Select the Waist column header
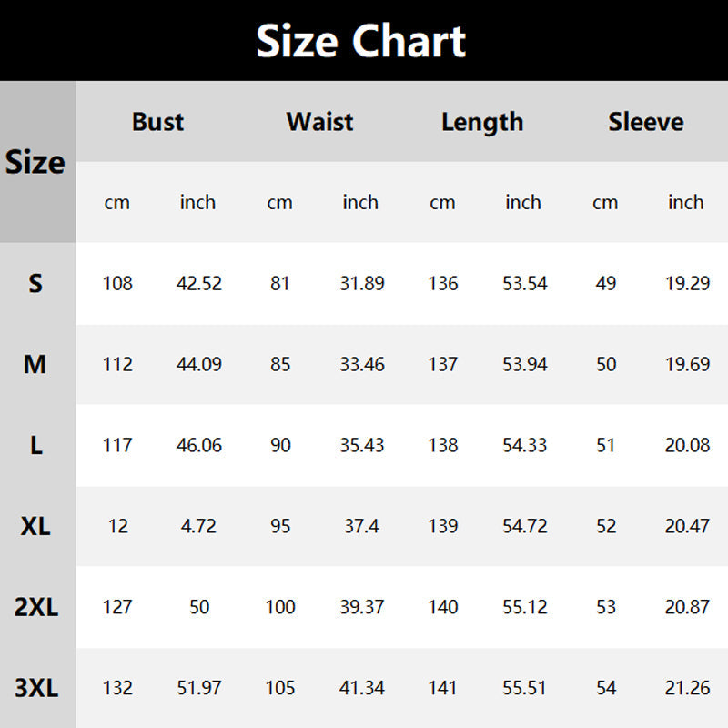 coord(319,122)
